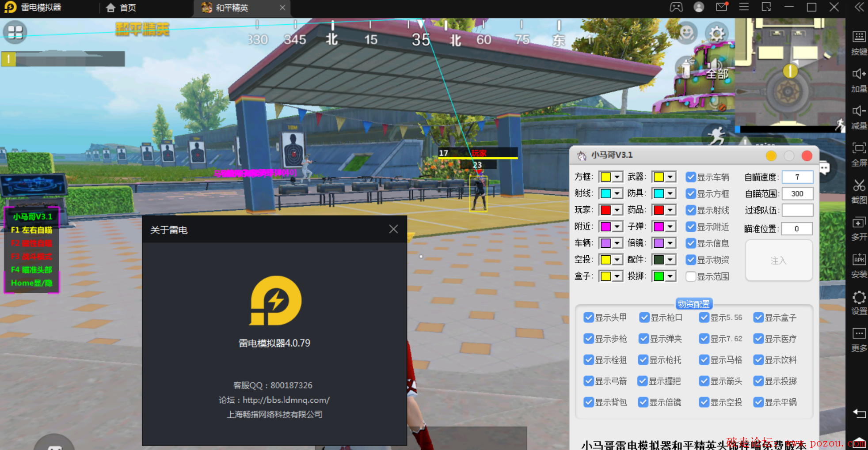Open the 更多 more-options sidebar icon
This screenshot has height=450, width=868.
pyautogui.click(x=859, y=333)
